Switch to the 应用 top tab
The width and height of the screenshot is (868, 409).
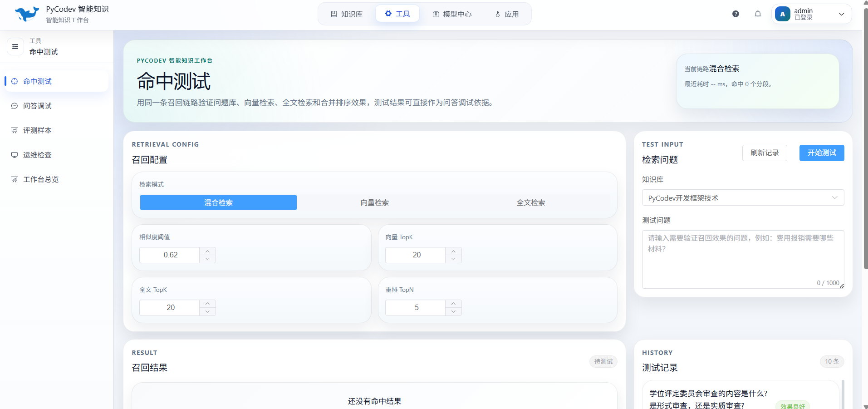507,14
